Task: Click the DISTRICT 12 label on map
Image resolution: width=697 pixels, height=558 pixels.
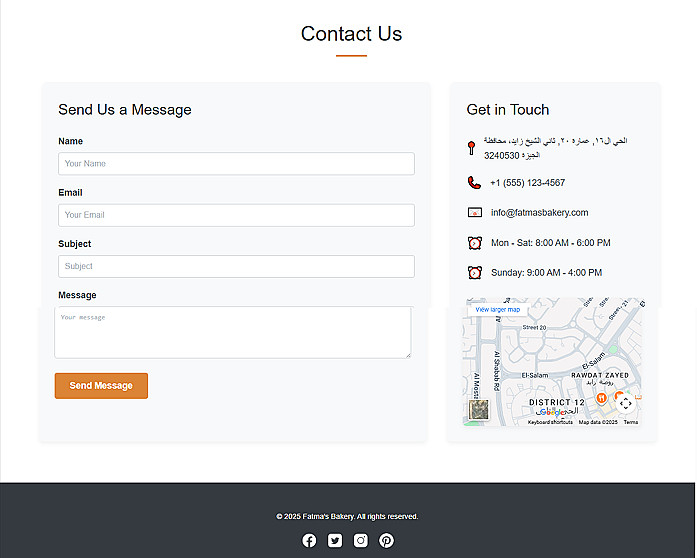Action: [557, 402]
